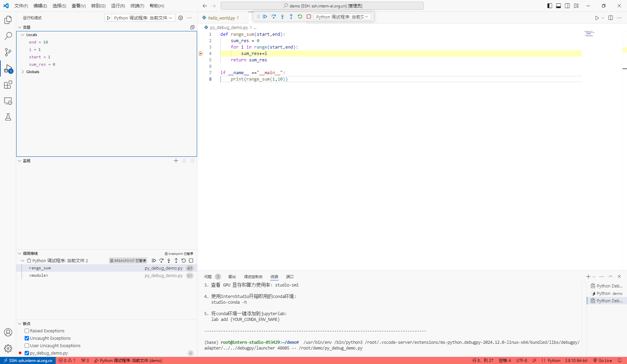Customize layout icon in title bar
This screenshot has width=627, height=364.
click(576, 6)
